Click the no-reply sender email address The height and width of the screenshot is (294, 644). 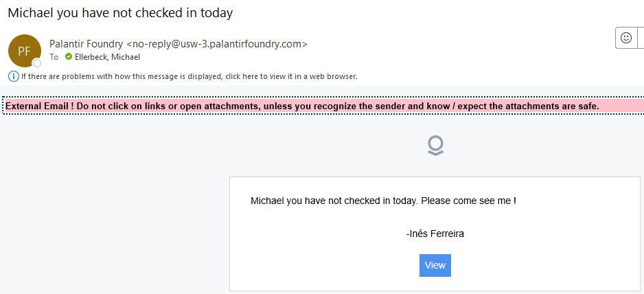coord(217,44)
